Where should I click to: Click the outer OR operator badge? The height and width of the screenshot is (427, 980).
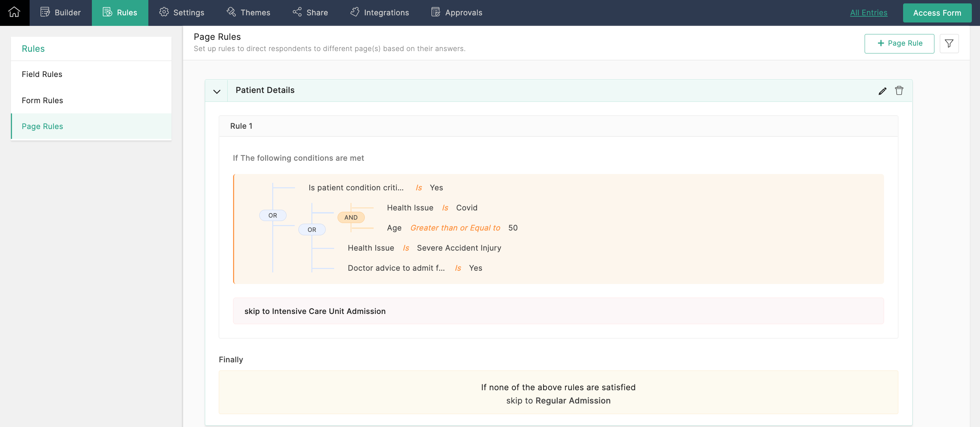pos(272,216)
